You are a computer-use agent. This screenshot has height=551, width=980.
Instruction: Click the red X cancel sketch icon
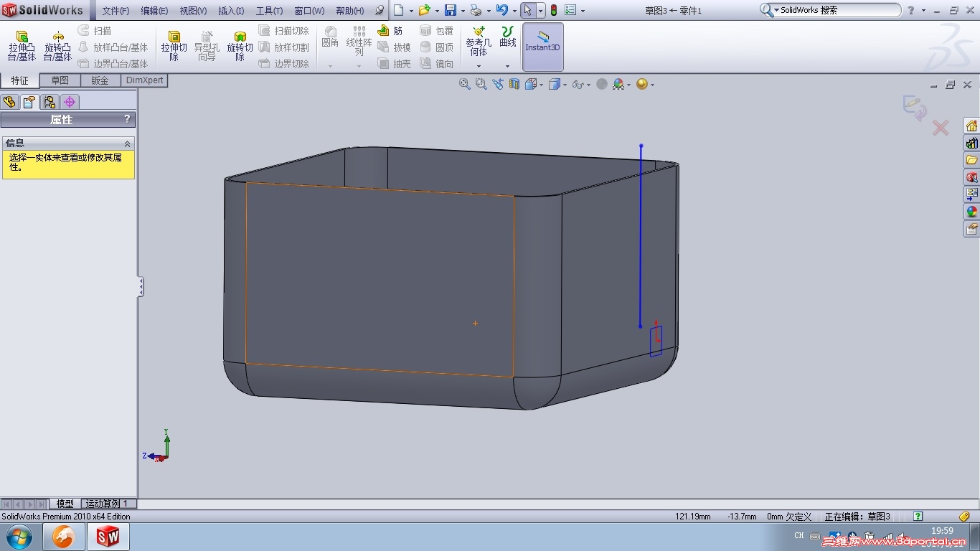[x=941, y=128]
